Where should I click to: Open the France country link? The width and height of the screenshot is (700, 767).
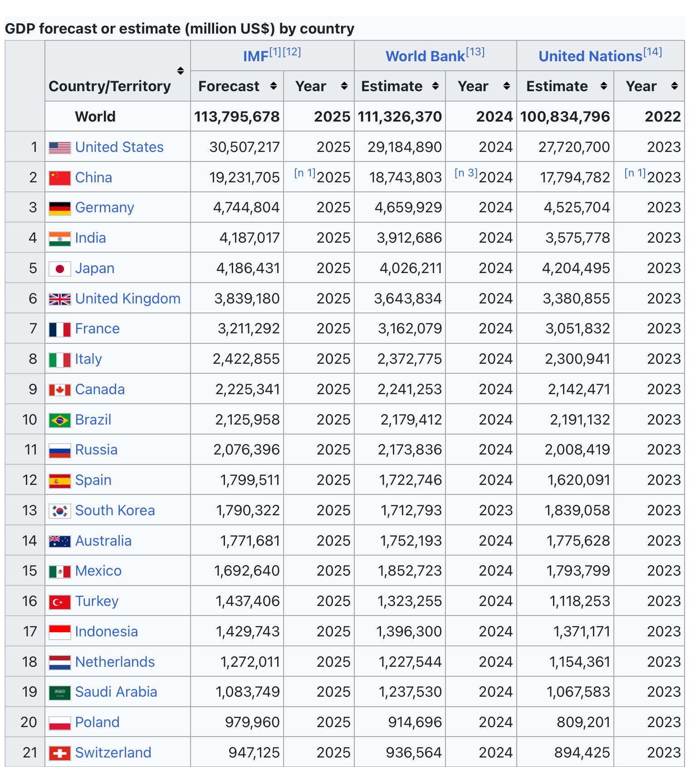coord(98,329)
